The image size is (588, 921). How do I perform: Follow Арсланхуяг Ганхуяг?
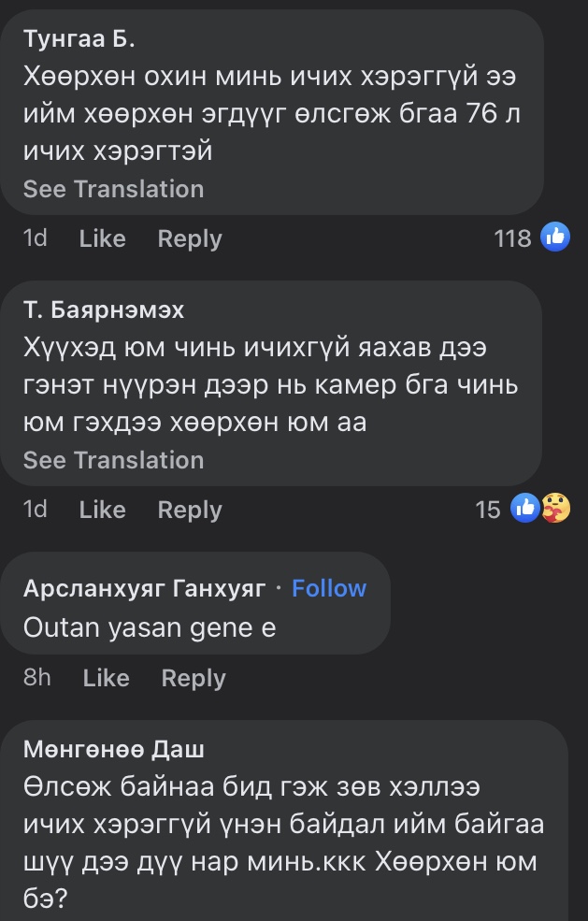(329, 588)
